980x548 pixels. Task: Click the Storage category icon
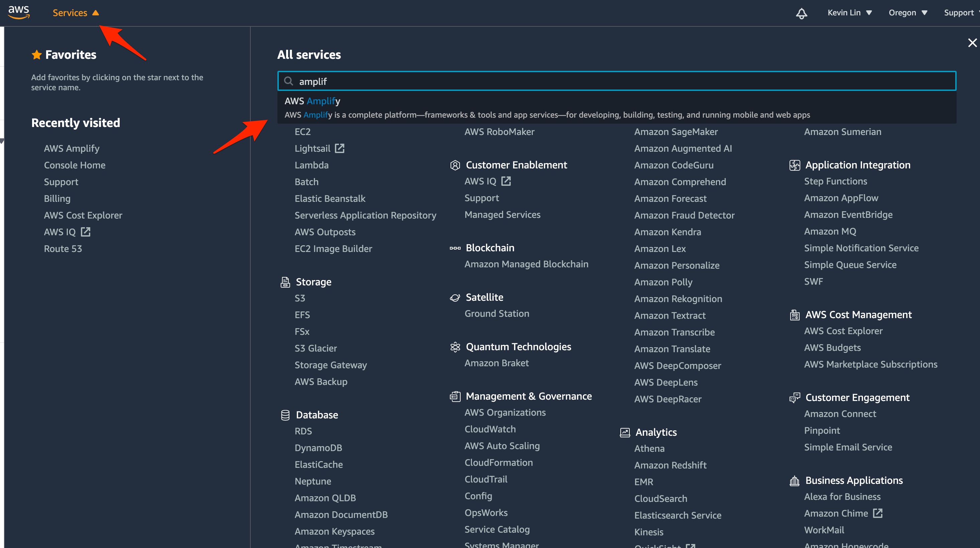tap(285, 282)
